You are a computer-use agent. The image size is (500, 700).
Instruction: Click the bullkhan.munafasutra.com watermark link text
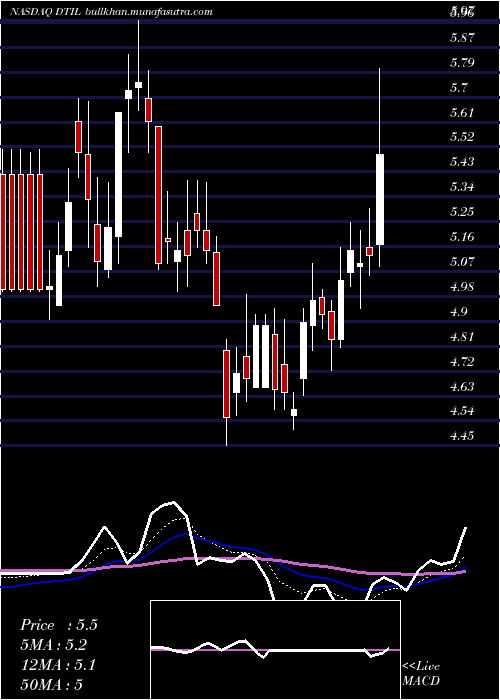[148, 12]
